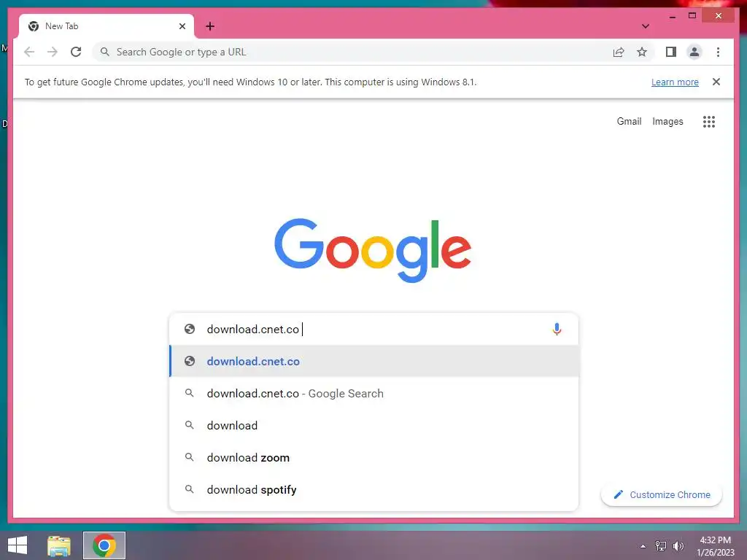Click the forward navigation arrow
747x560 pixels.
[x=53, y=52]
